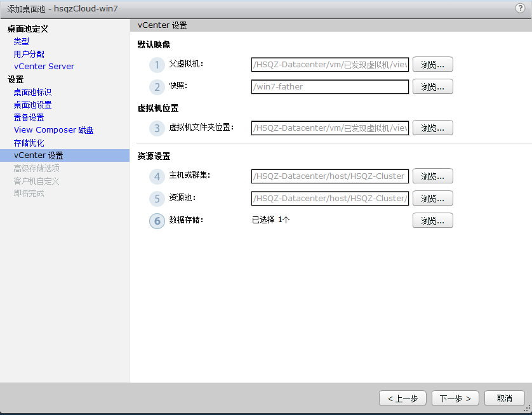Click the disabled 即将完成 step

pos(29,194)
